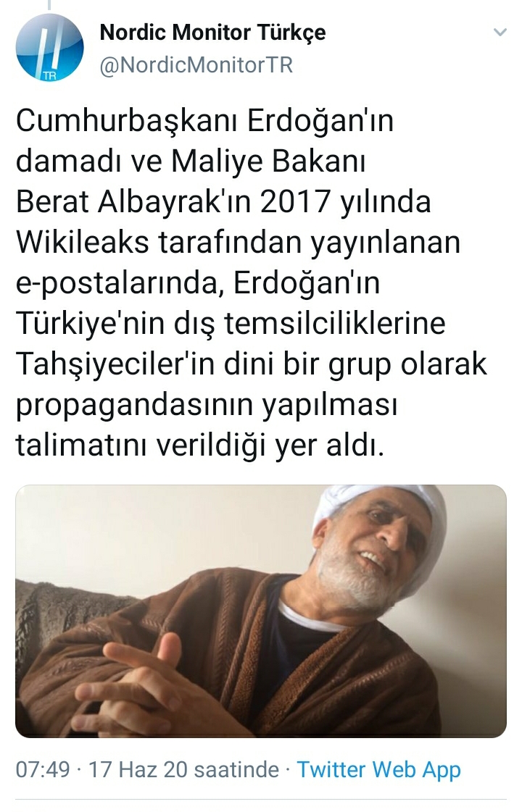Image resolution: width=522 pixels, height=812 pixels.
Task: Click the tweet timestamp 07:49
Action: [x=43, y=769]
